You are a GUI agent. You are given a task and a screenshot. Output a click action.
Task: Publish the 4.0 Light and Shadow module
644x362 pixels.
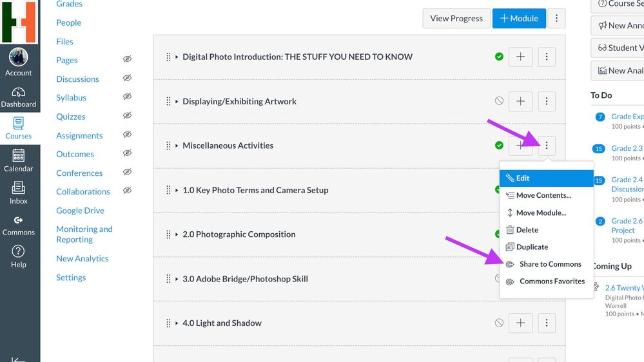click(x=499, y=323)
